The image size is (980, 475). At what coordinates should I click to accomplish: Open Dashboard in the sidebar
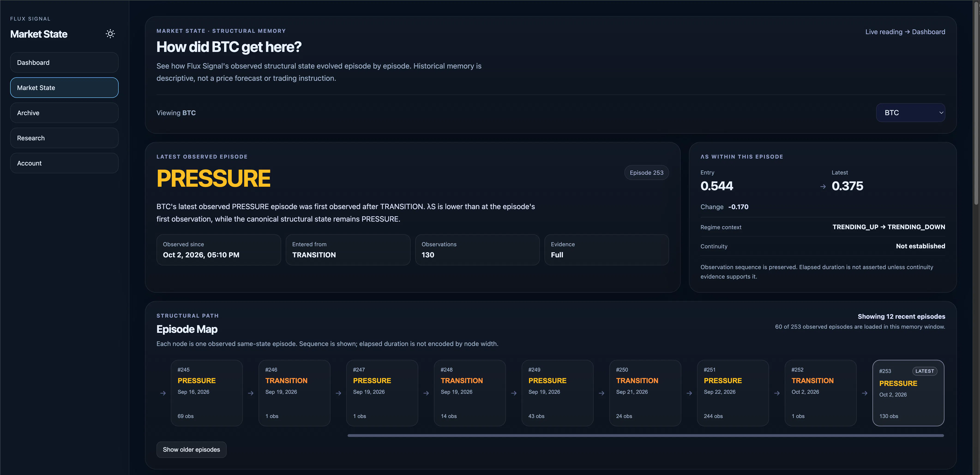click(64, 62)
